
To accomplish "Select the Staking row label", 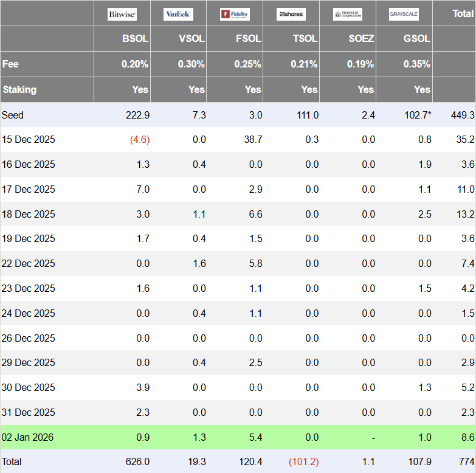I will pos(19,89).
